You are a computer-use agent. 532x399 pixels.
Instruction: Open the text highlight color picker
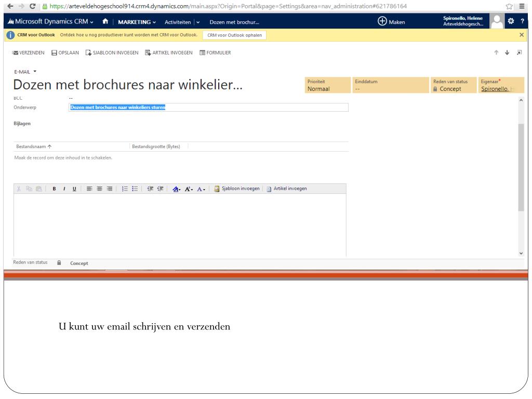pos(177,189)
